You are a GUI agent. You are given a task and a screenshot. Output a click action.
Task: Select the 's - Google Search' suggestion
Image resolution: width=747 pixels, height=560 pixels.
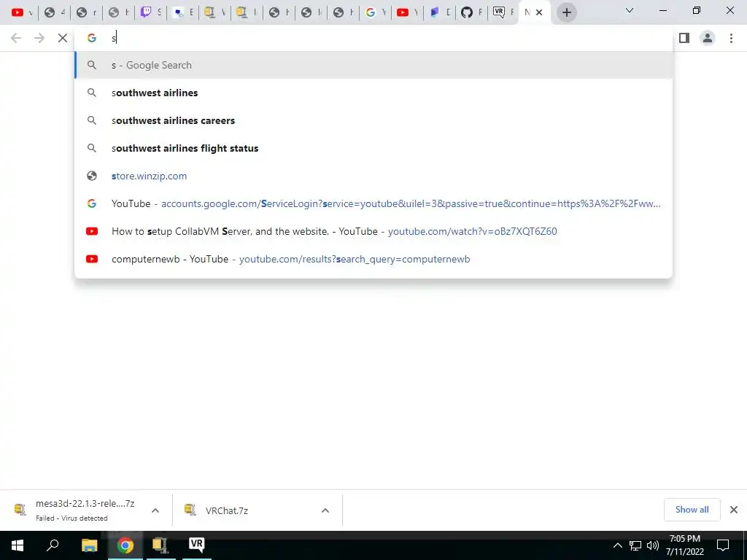click(x=373, y=65)
